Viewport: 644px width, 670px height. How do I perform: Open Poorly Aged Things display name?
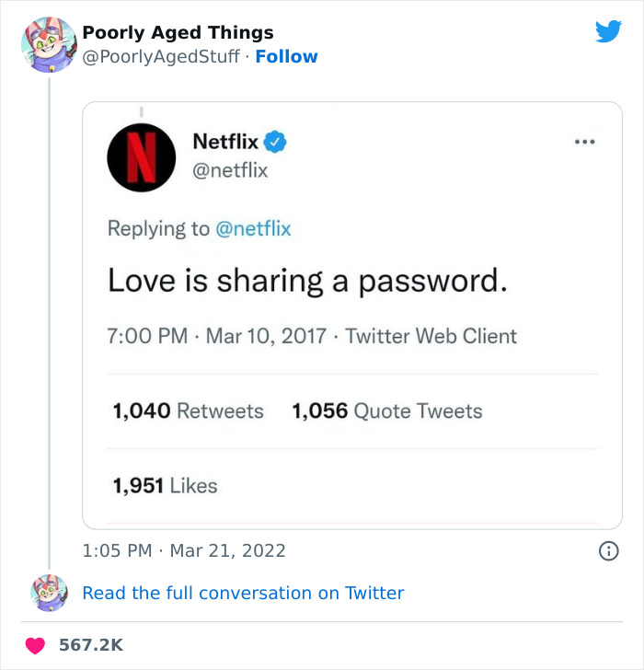[x=178, y=32]
